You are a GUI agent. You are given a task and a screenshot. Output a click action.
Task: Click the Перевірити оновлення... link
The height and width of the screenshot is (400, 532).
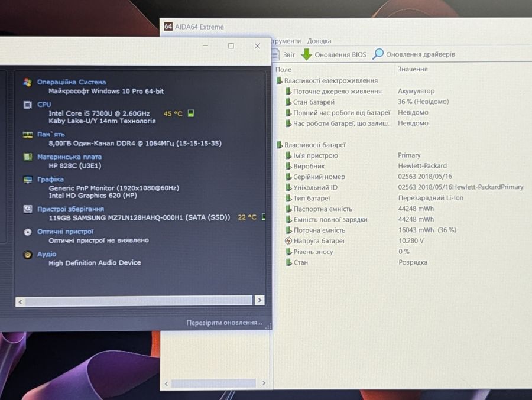[x=224, y=323]
